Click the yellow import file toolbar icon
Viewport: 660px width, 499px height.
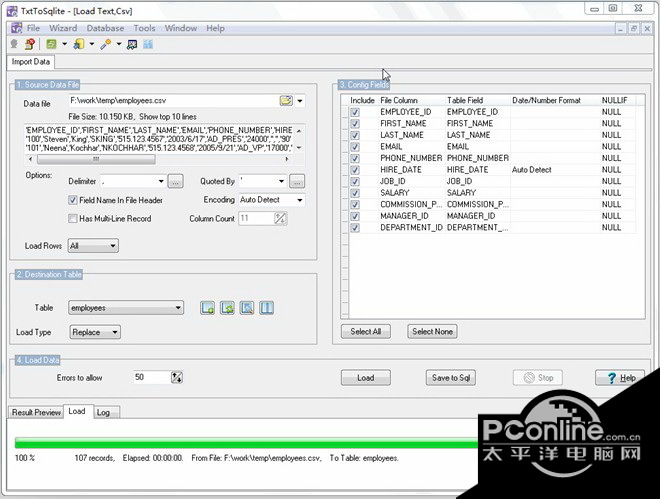click(79, 44)
